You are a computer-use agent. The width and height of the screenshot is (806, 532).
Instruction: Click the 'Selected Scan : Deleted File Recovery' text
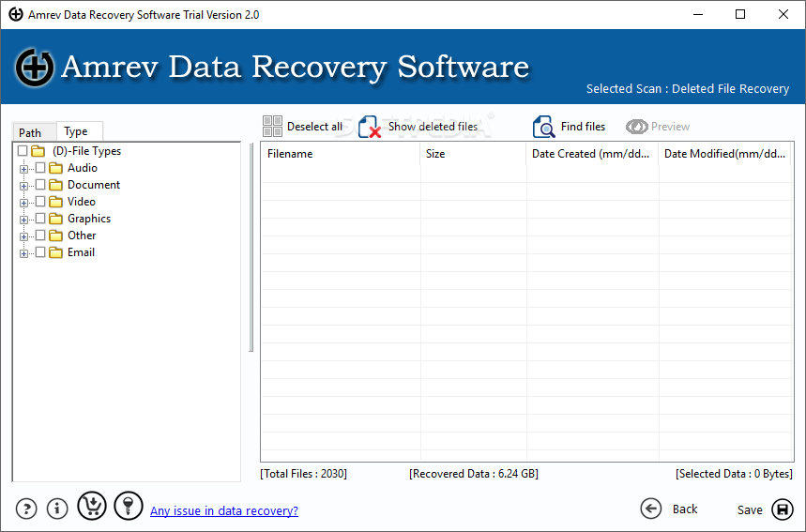tap(688, 89)
